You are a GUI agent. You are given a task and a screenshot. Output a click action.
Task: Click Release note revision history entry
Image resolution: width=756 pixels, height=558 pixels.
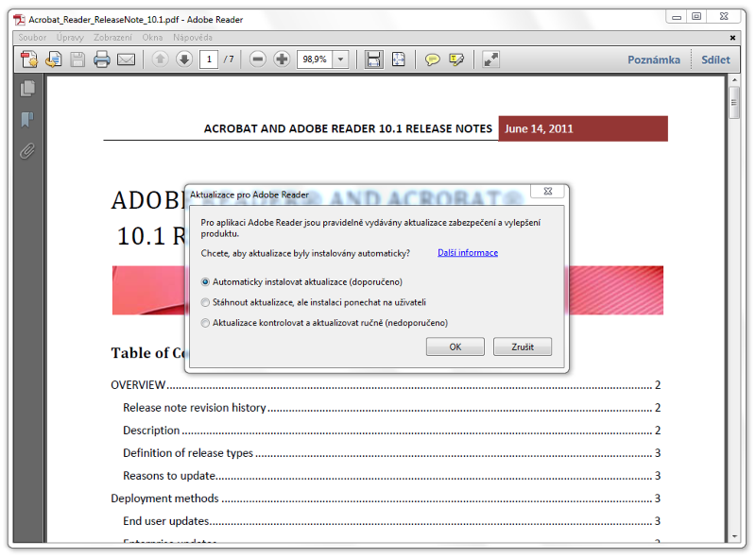tap(391, 408)
